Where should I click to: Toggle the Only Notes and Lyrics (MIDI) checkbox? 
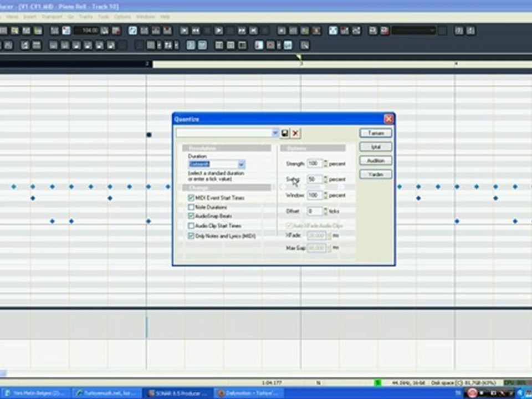pyautogui.click(x=191, y=236)
